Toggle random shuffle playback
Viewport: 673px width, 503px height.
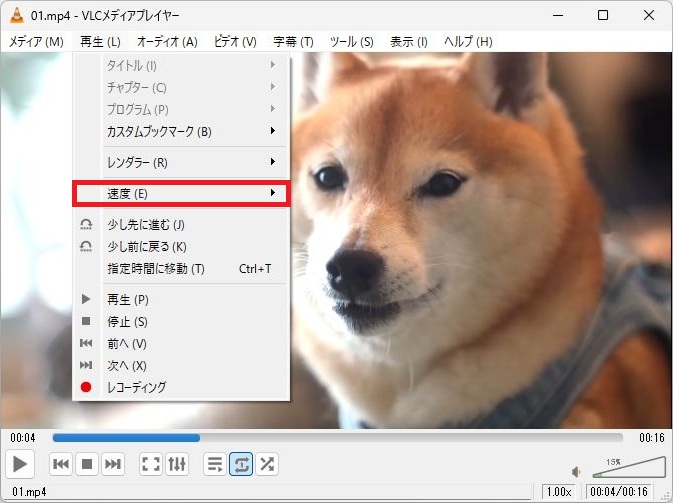pos(267,464)
